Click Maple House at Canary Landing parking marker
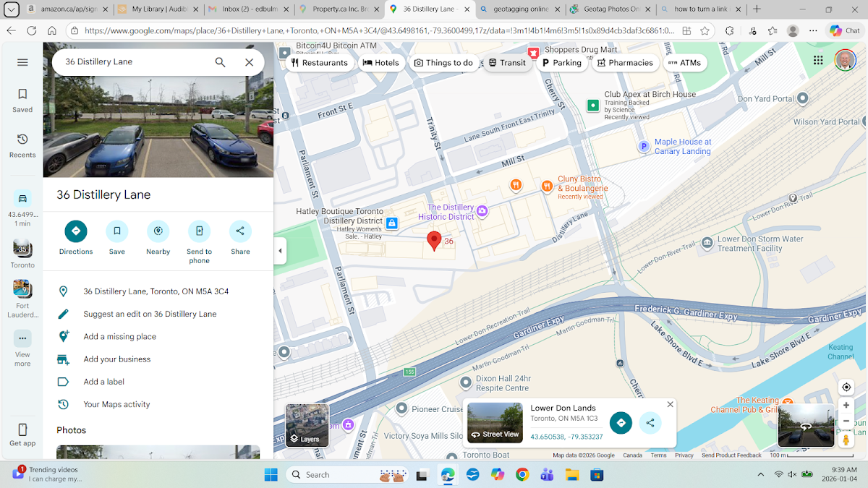Viewport: 868px width, 488px height. [x=644, y=147]
